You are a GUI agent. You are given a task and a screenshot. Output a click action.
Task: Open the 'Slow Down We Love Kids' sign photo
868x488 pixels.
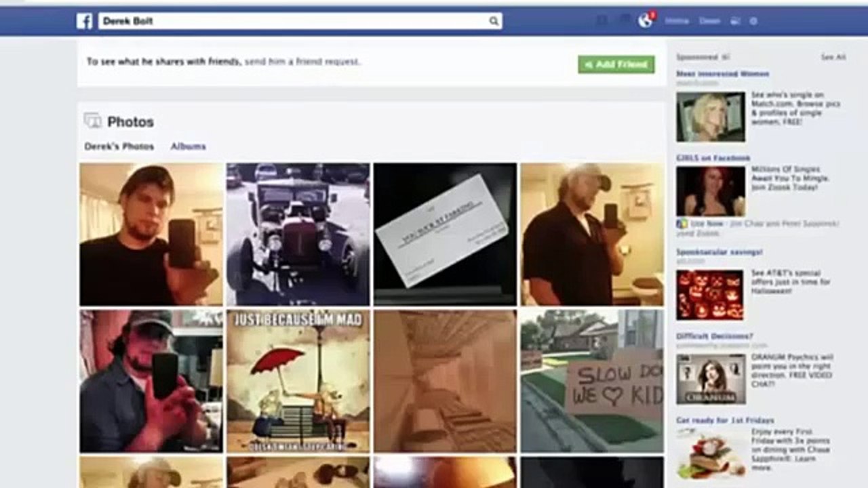pos(592,382)
